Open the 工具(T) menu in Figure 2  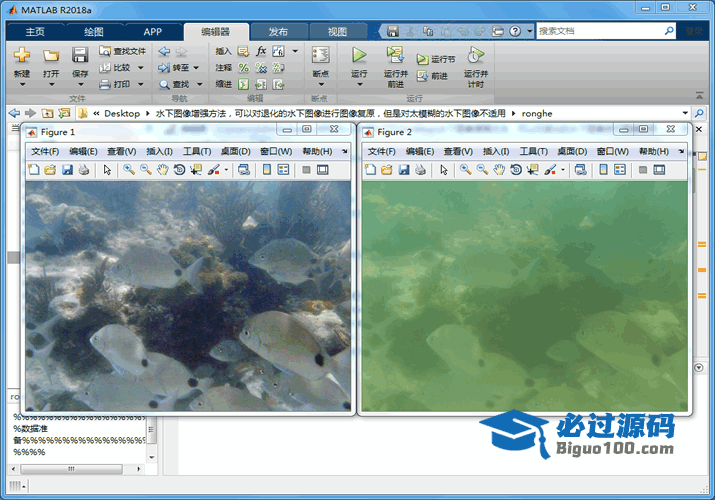coord(534,151)
